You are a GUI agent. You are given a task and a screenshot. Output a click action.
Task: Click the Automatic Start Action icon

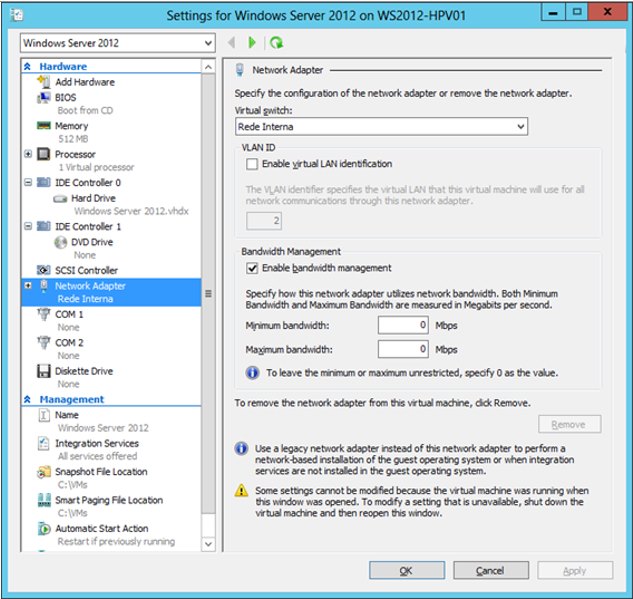44,528
